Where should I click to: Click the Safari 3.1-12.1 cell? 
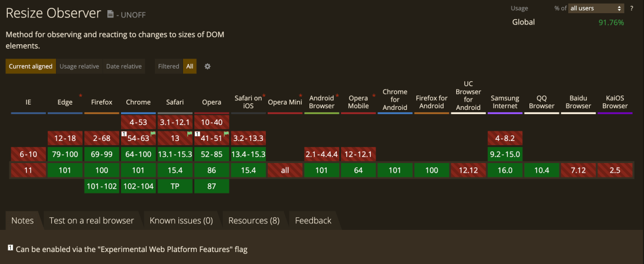click(175, 122)
